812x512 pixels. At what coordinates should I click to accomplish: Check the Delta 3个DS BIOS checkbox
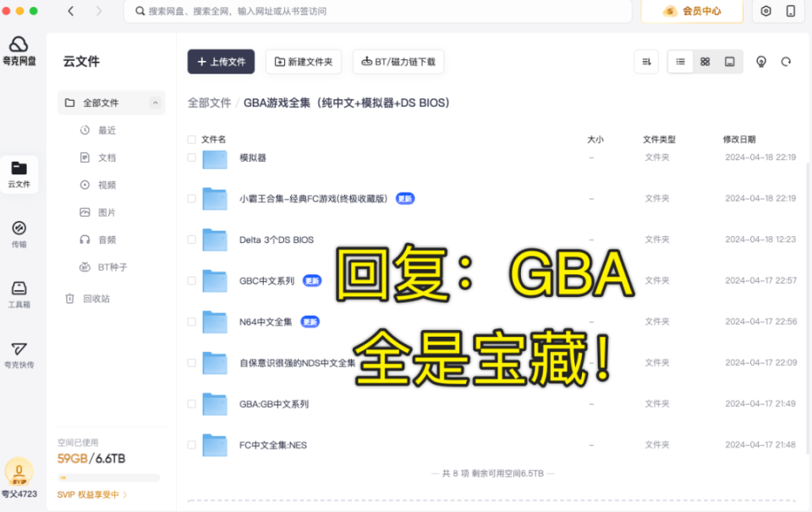tap(192, 239)
